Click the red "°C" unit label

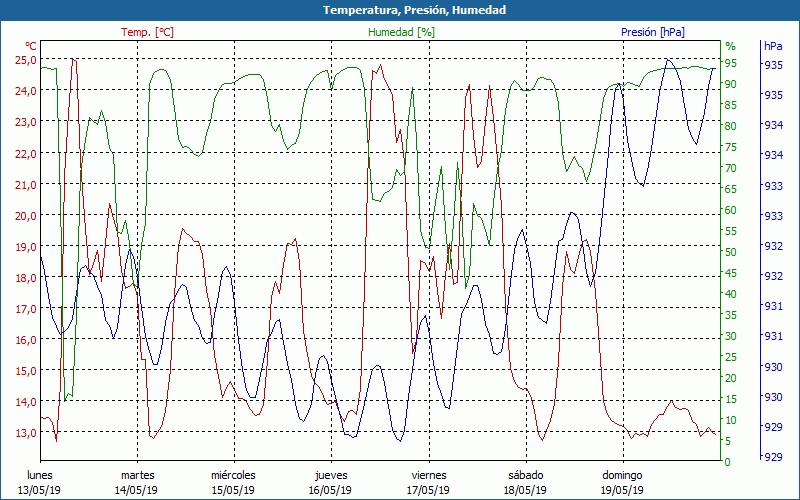(x=31, y=46)
